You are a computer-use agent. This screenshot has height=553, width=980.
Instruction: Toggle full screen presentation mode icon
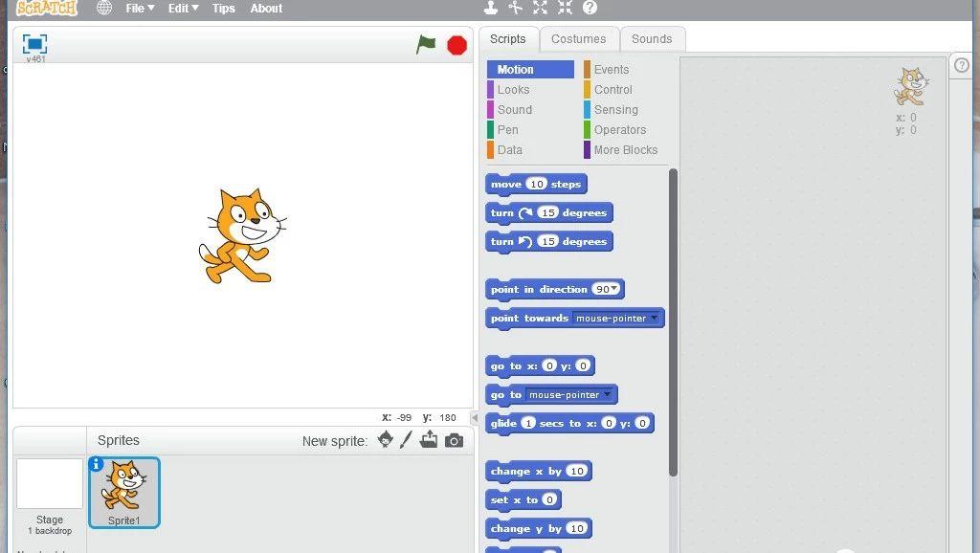click(x=34, y=44)
